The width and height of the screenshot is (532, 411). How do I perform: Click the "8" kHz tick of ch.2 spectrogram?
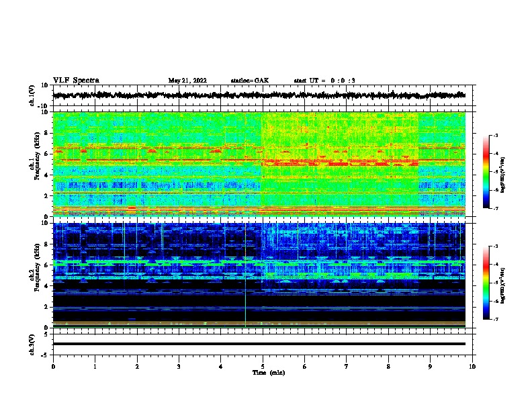point(46,244)
